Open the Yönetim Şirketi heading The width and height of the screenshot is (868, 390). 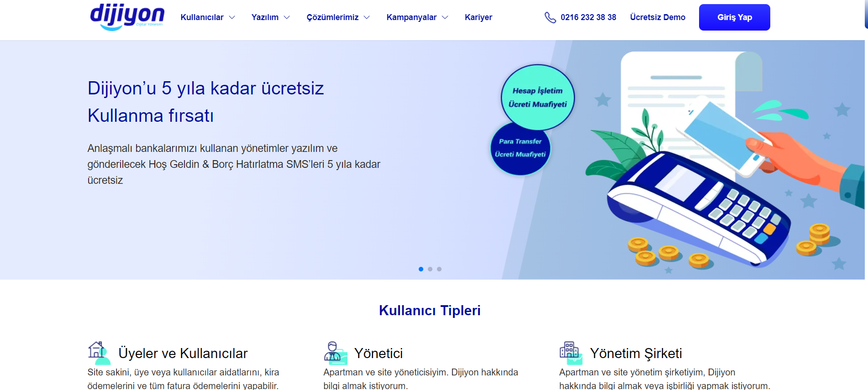[x=636, y=353]
